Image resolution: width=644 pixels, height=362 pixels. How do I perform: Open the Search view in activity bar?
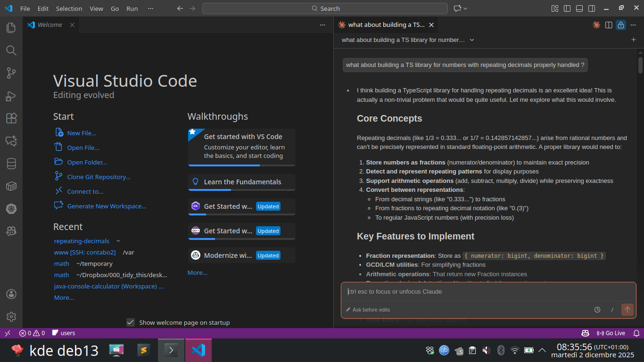tap(11, 50)
